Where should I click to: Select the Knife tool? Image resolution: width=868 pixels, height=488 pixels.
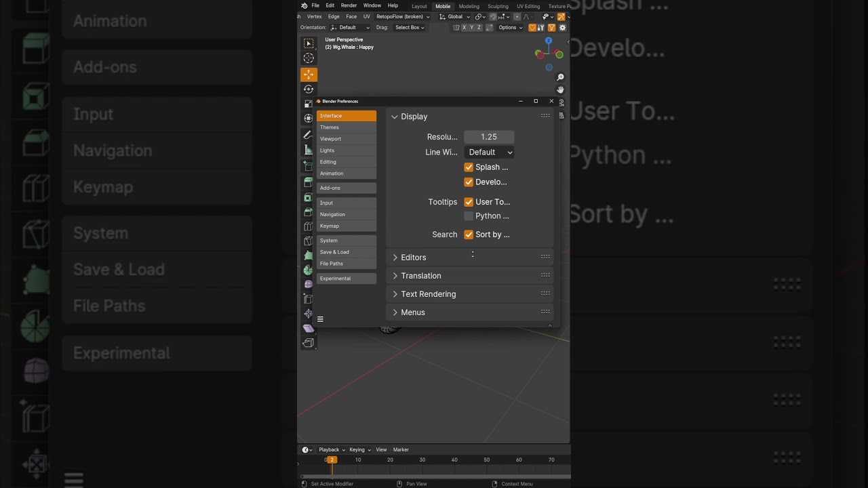(x=307, y=241)
